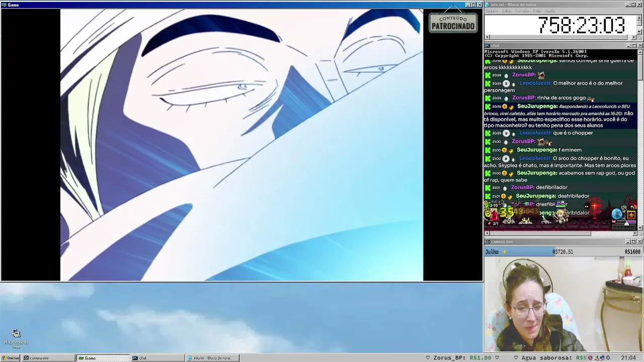Viewport: 644px width, 362px height.
Task: Click the chat horizontal scrollbar thumb
Action: (540, 233)
